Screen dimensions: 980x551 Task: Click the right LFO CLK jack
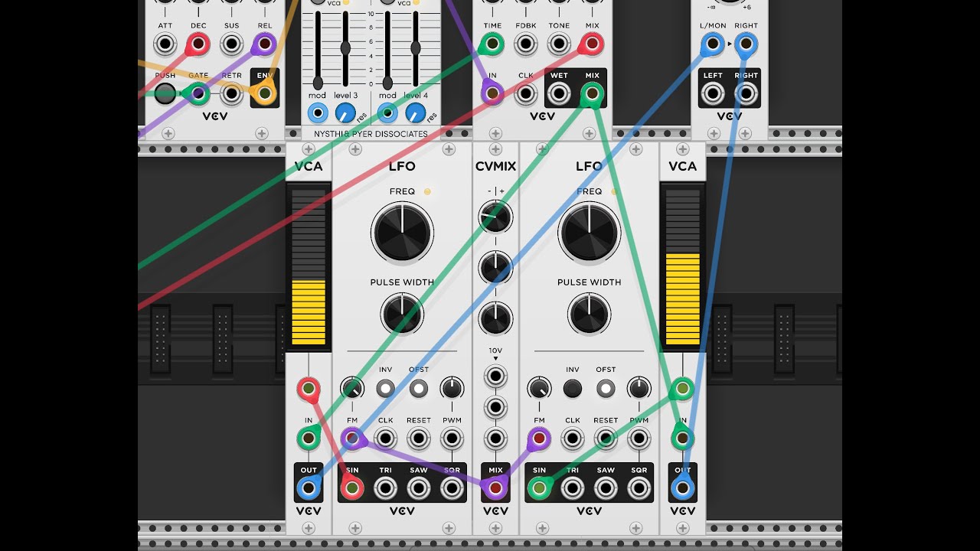coord(572,439)
